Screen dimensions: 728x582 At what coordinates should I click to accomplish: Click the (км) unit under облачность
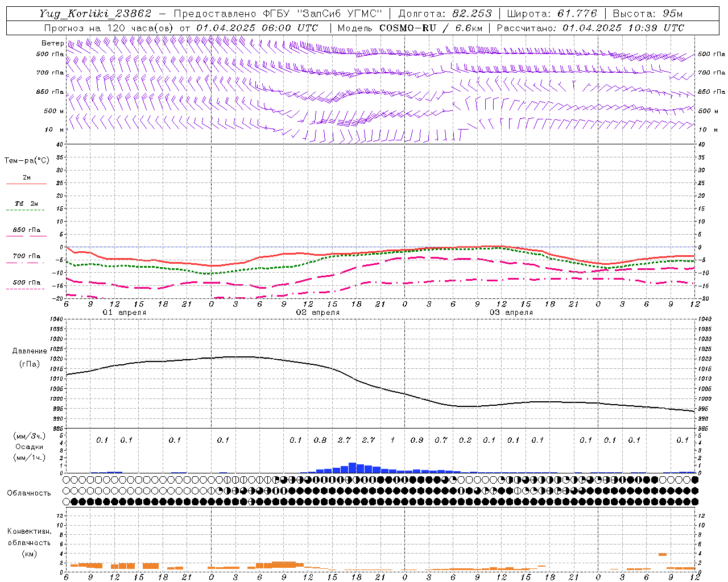point(29,554)
